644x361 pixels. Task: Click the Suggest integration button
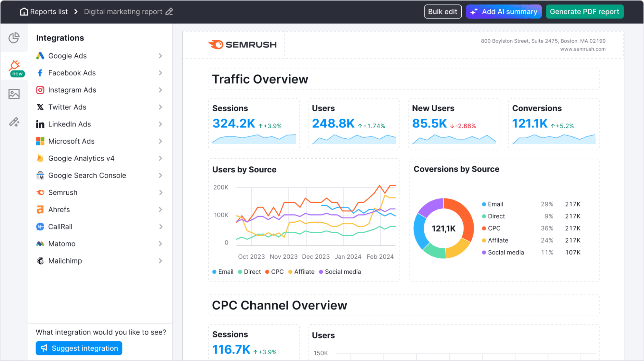79,348
